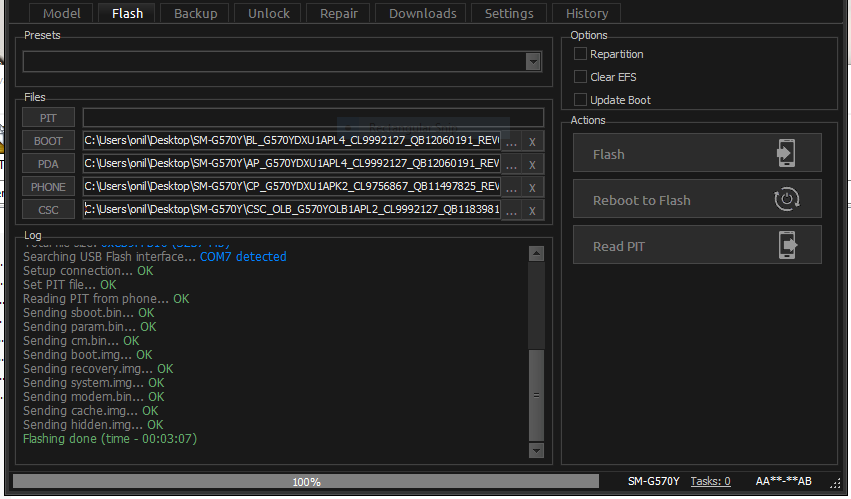Click the log scrollbar down arrow
The height and width of the screenshot is (499, 851).
[536, 450]
